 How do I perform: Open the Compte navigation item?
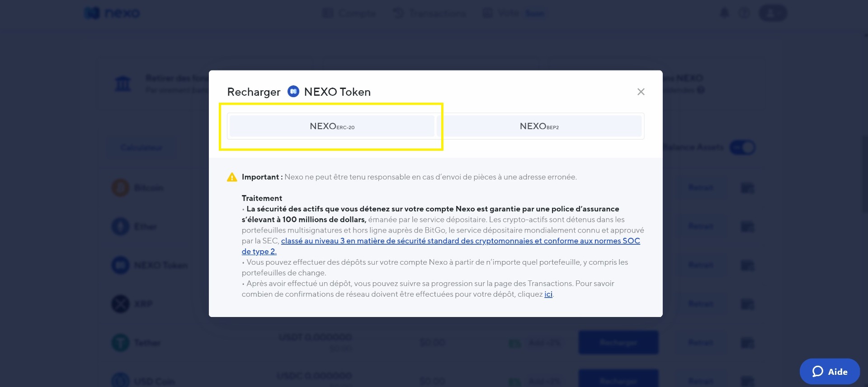click(349, 13)
